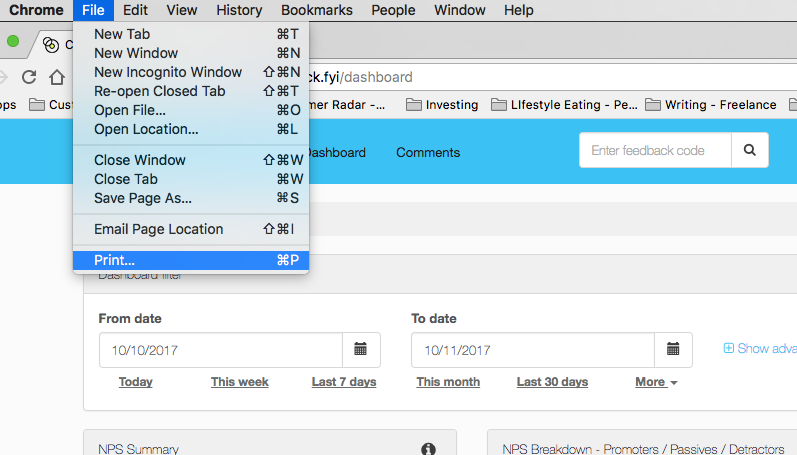Click the From date input field
The height and width of the screenshot is (455, 797).
tap(220, 350)
